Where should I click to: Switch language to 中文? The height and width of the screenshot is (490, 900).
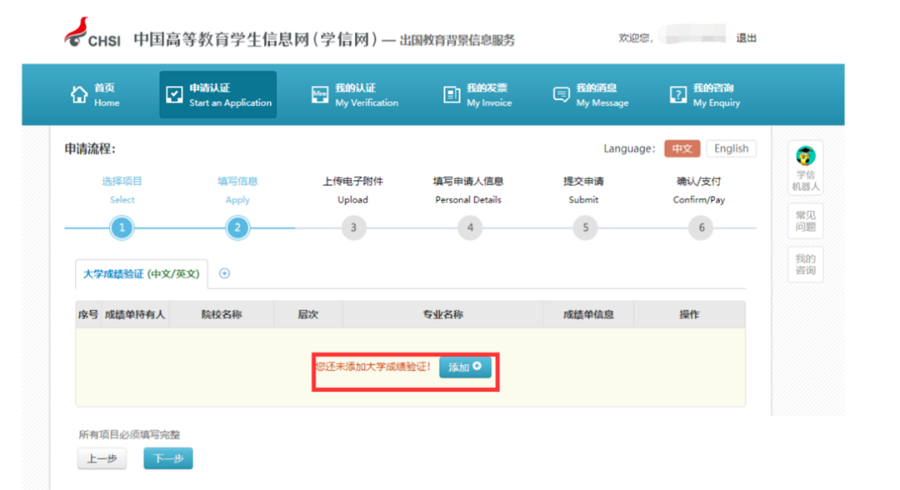[682, 149]
